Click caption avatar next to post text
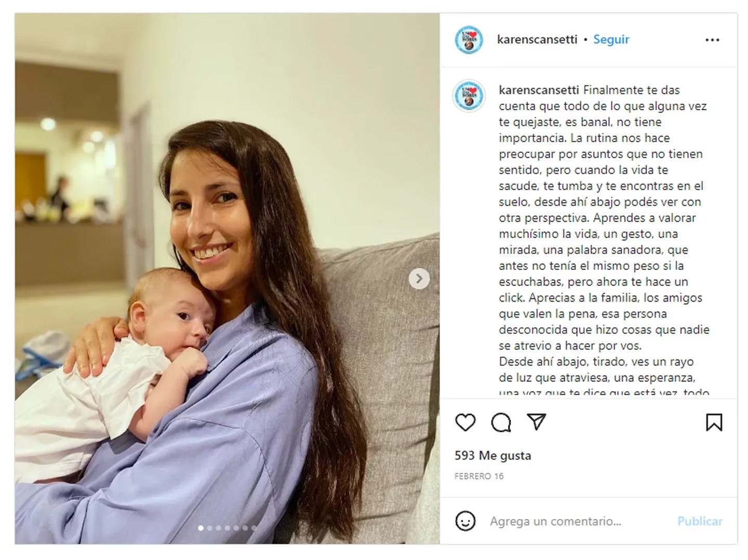 (469, 96)
